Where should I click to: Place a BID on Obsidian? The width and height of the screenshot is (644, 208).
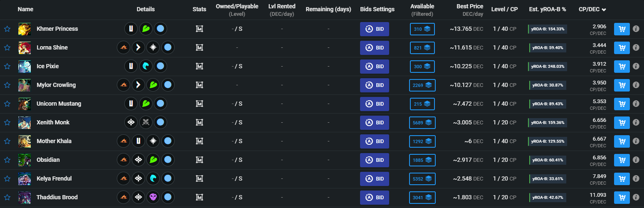click(x=375, y=160)
